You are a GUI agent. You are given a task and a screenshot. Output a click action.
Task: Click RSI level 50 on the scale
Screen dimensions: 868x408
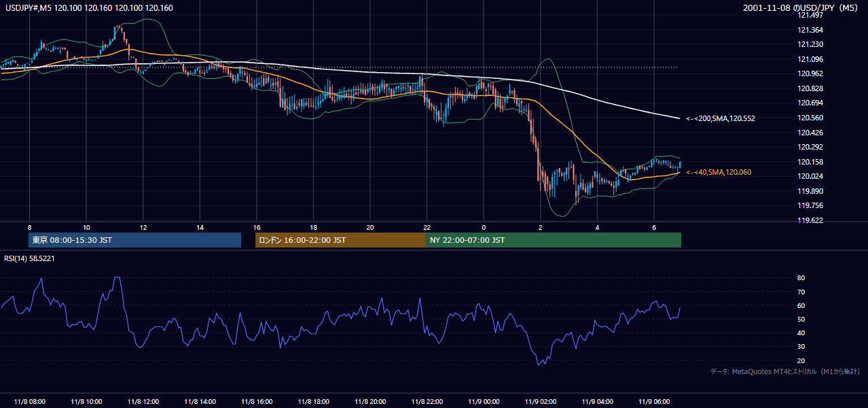(801, 319)
